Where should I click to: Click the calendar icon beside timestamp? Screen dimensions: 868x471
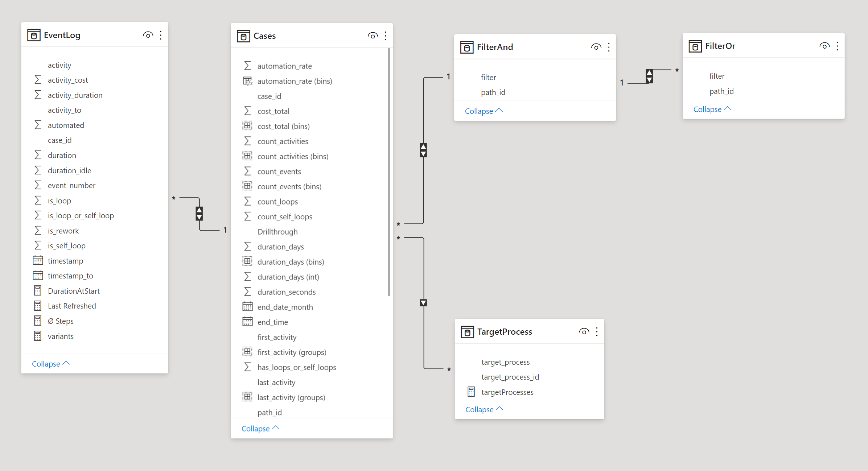pos(38,260)
